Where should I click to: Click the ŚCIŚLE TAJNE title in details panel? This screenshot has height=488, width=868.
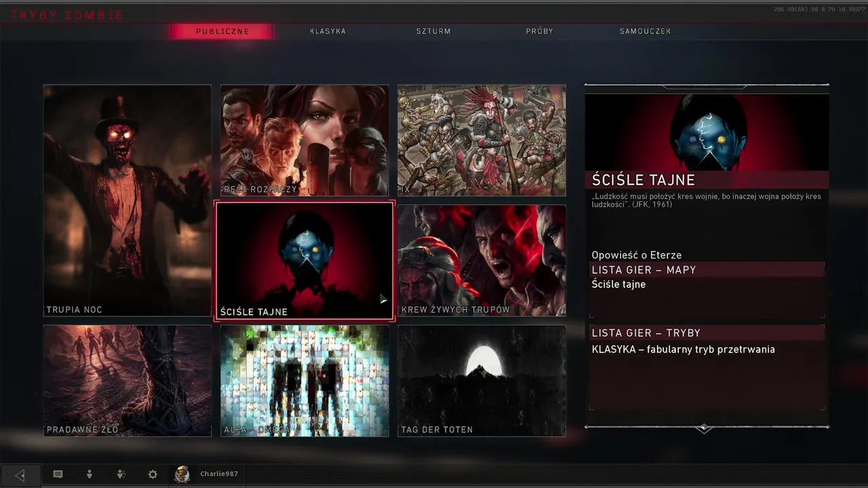(644, 180)
